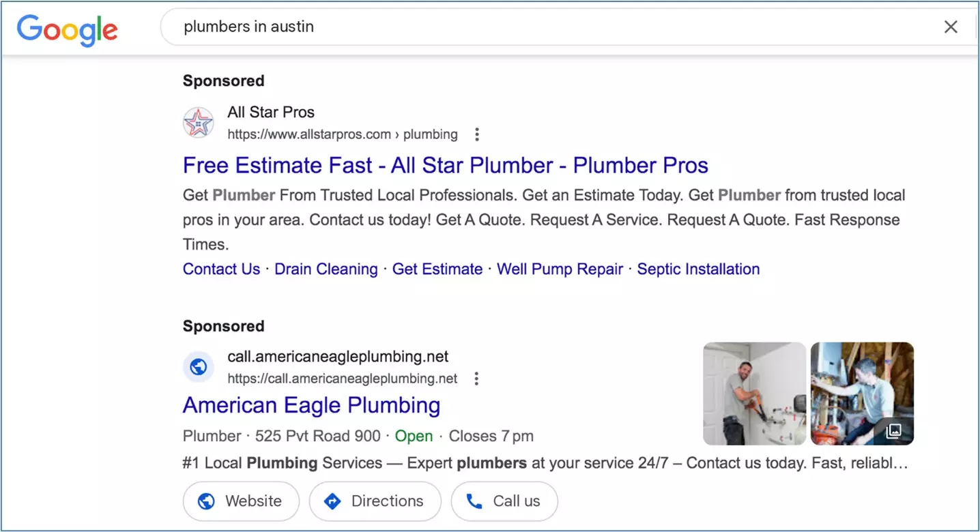Open the Drain Cleaning sitelink
The width and height of the screenshot is (980, 532).
tap(326, 269)
